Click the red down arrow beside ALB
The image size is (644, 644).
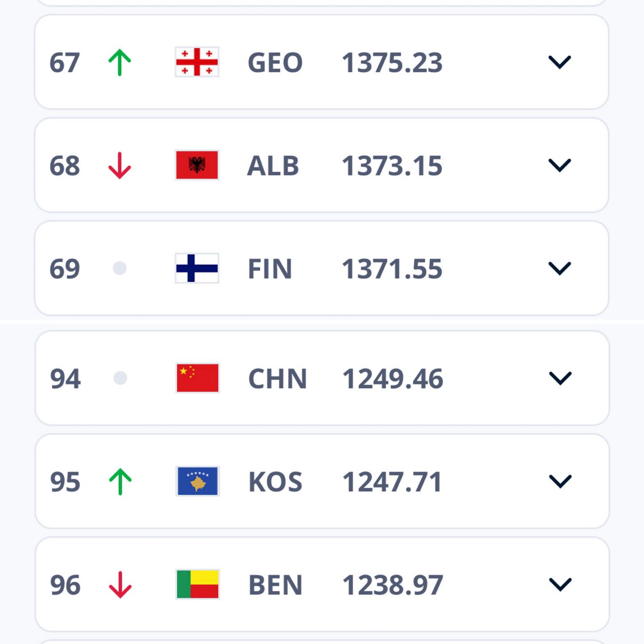coord(119,165)
